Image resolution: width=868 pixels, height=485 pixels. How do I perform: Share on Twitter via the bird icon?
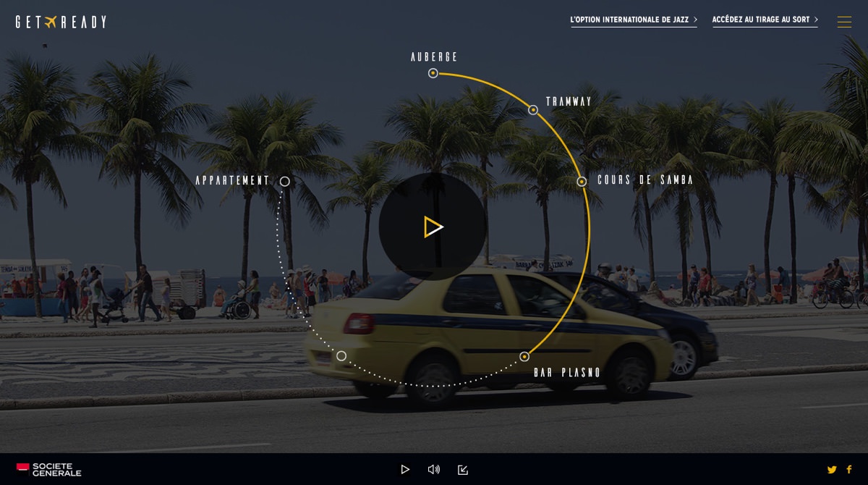coord(832,470)
